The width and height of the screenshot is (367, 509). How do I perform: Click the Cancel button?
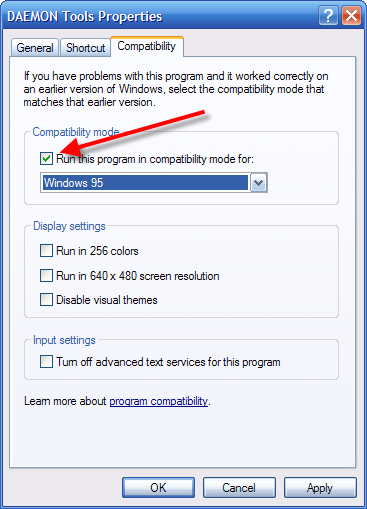(x=239, y=488)
